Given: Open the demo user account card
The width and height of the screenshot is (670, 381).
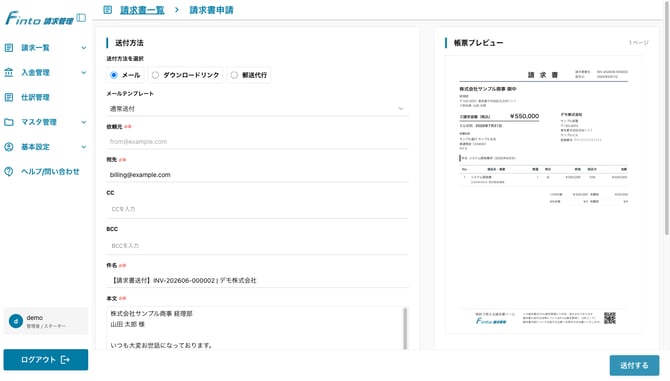Looking at the screenshot, I should (x=46, y=321).
